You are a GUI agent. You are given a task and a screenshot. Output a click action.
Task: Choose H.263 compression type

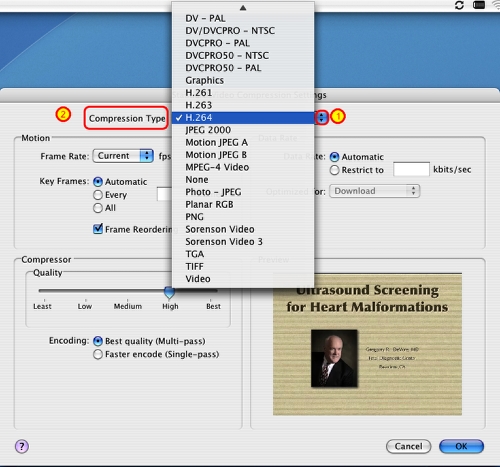pyautogui.click(x=243, y=105)
